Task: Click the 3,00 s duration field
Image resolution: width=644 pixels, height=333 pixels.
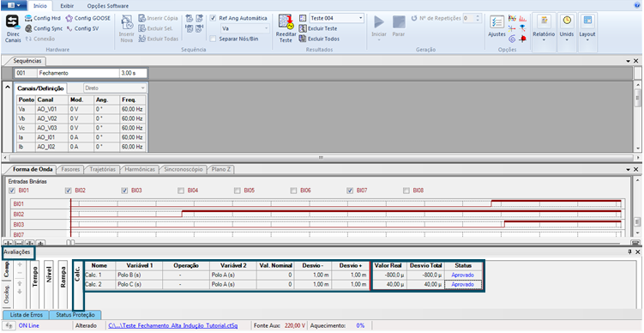Action: pyautogui.click(x=133, y=73)
